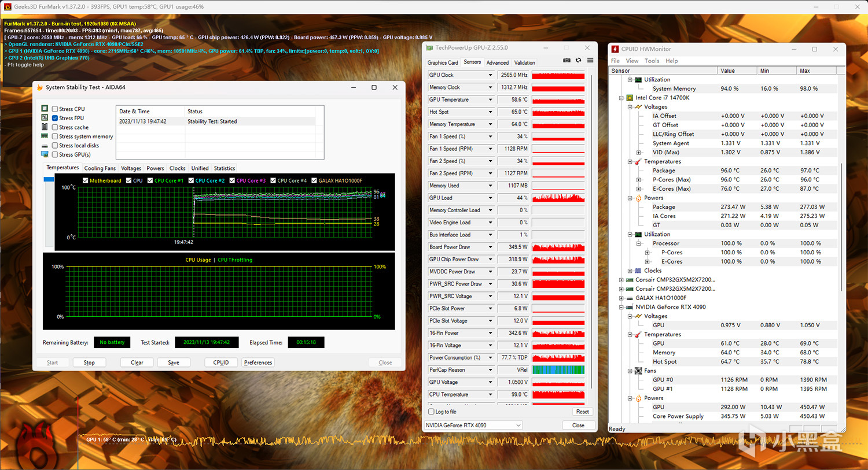Switch to AIDA64 Statistics tab
The image size is (868, 470).
(x=225, y=168)
